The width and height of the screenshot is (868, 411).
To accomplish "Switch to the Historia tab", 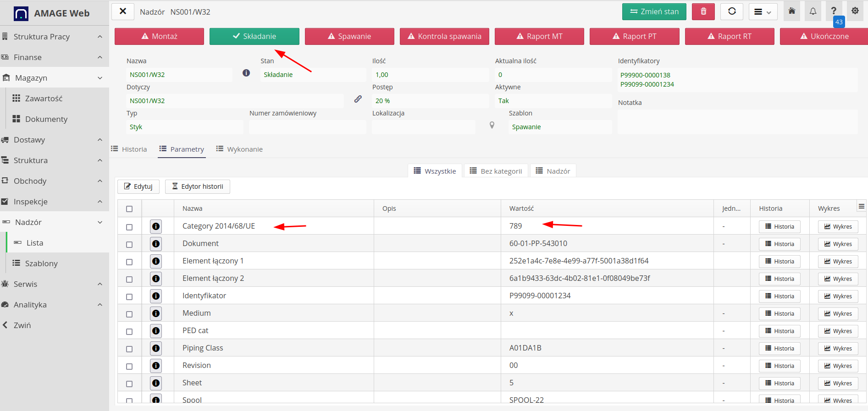I will [129, 149].
